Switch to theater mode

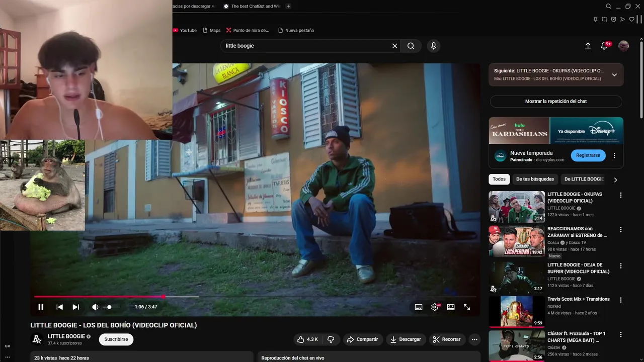[451, 307]
